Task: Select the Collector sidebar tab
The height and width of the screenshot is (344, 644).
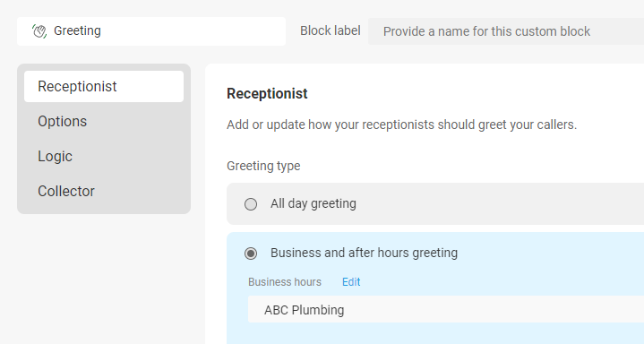Action: (x=104, y=191)
